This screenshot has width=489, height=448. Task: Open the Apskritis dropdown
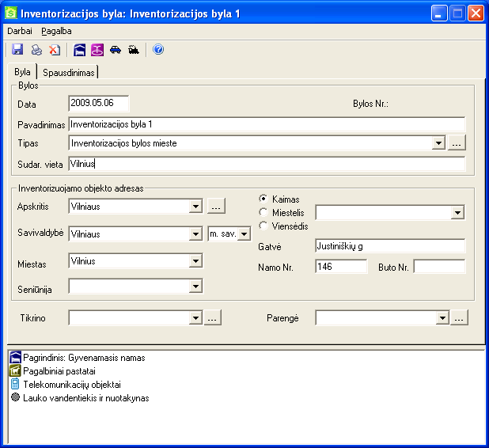(x=195, y=207)
